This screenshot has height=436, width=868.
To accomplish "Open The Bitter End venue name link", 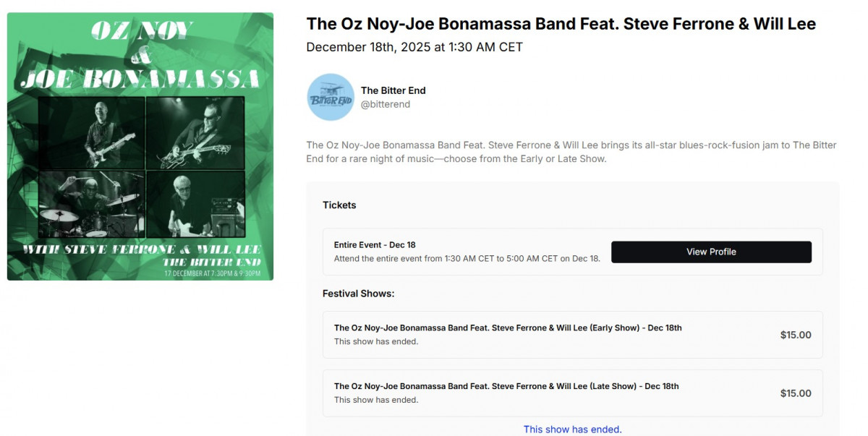I will pos(393,90).
